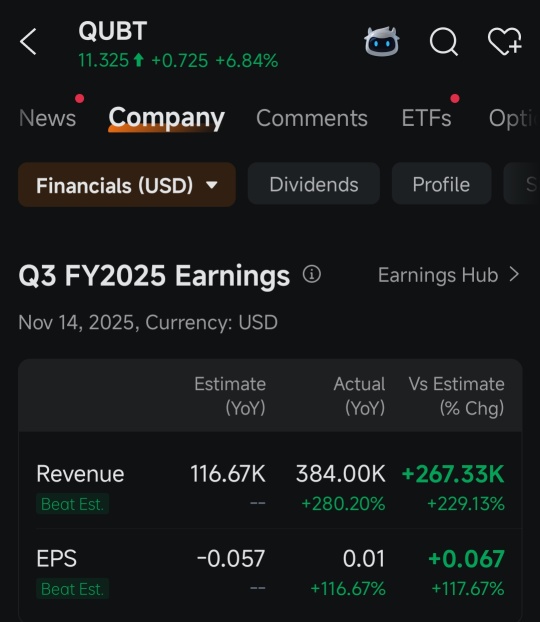This screenshot has height=622, width=540.
Task: Open the Earnings Hub chevron arrow
Action: click(x=514, y=274)
